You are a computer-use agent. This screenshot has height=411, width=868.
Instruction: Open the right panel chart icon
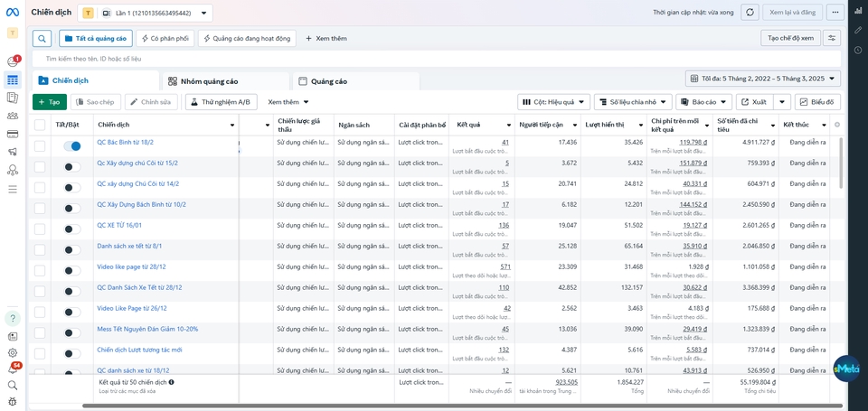[858, 11]
